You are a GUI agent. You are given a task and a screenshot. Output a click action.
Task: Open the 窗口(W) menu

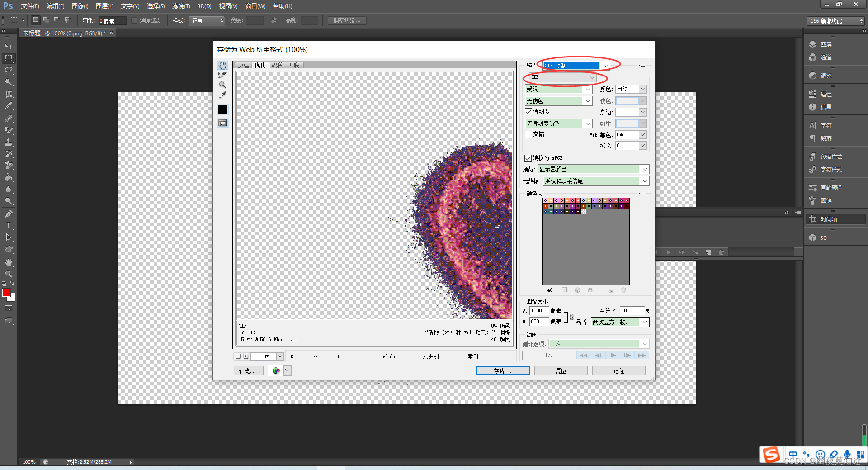255,6
